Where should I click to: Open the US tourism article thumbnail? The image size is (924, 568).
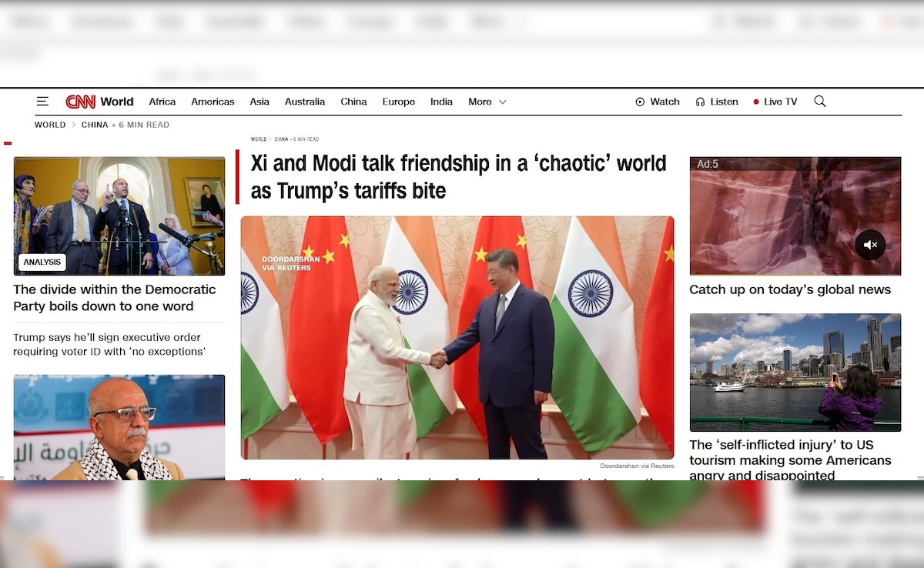pyautogui.click(x=795, y=372)
